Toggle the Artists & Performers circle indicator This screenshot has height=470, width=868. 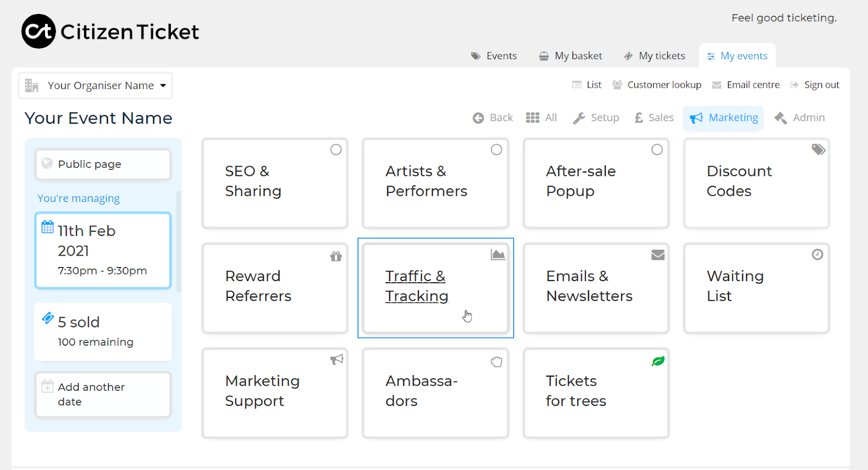coord(496,150)
